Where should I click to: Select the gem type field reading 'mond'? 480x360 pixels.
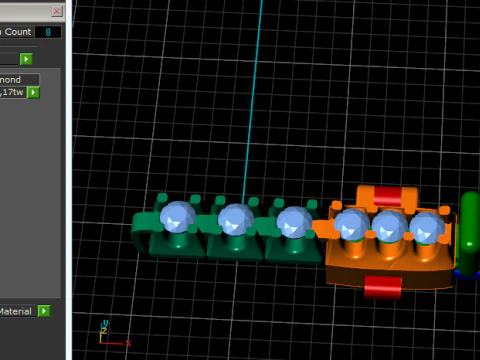[x=19, y=80]
